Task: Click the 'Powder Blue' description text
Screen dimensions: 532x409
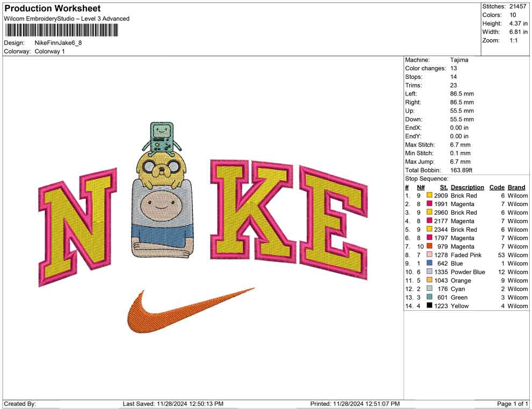Action: tap(468, 272)
